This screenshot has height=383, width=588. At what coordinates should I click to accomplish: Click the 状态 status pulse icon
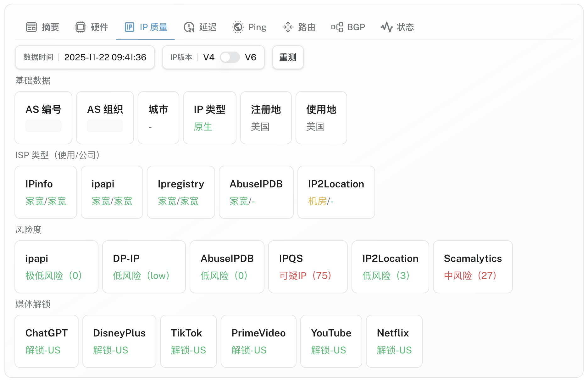tap(386, 27)
